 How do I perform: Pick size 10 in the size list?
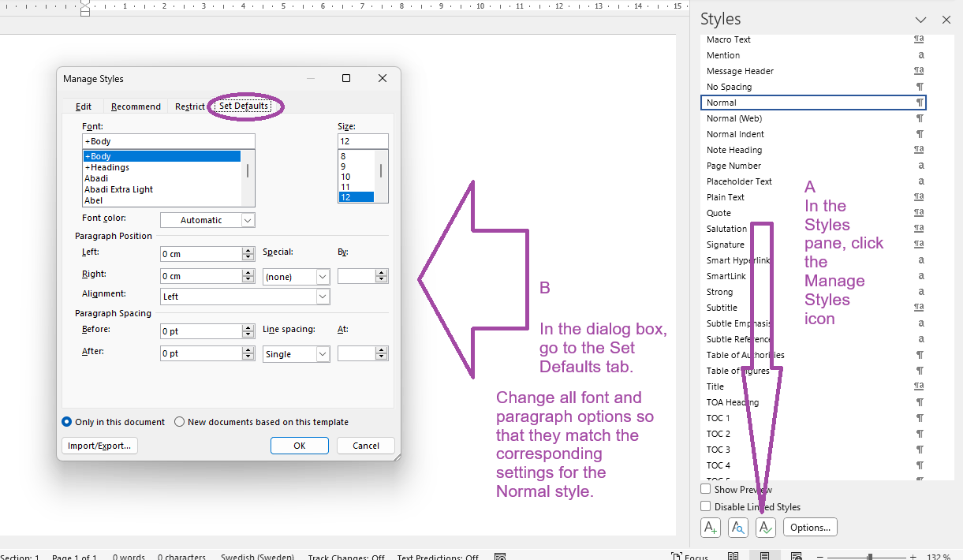tap(356, 177)
